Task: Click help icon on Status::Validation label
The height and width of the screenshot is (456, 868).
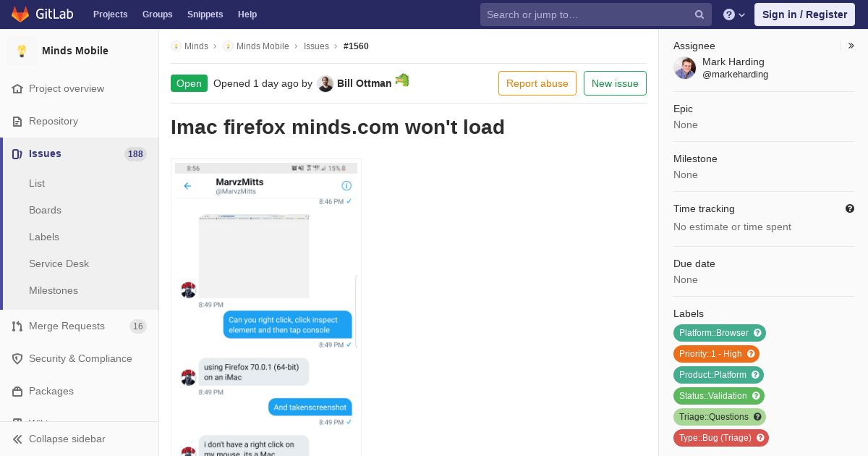Action: [x=757, y=396]
